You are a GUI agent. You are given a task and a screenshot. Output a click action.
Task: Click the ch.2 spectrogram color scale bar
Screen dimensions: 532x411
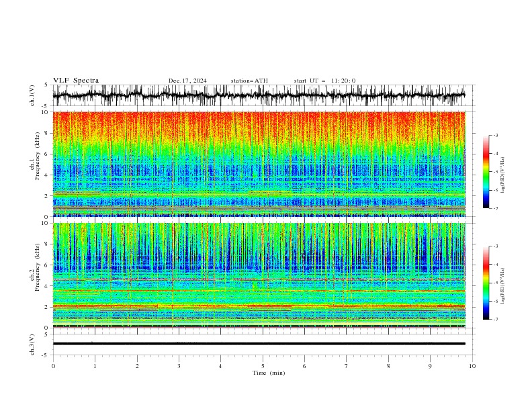tap(486, 283)
